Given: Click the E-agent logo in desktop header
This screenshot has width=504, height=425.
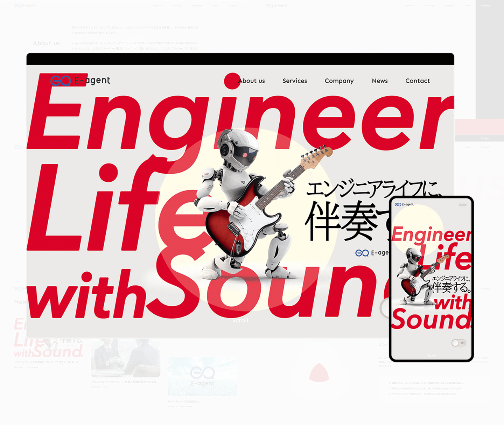Looking at the screenshot, I should pos(80,81).
